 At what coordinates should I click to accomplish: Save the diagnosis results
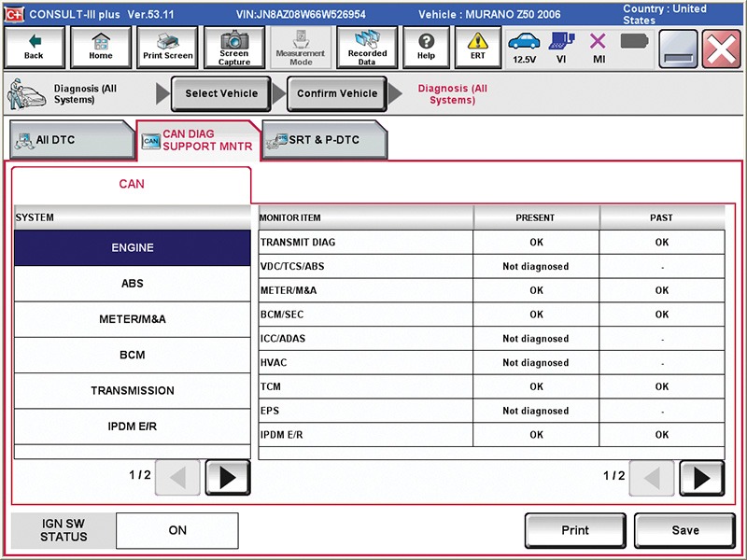[685, 530]
